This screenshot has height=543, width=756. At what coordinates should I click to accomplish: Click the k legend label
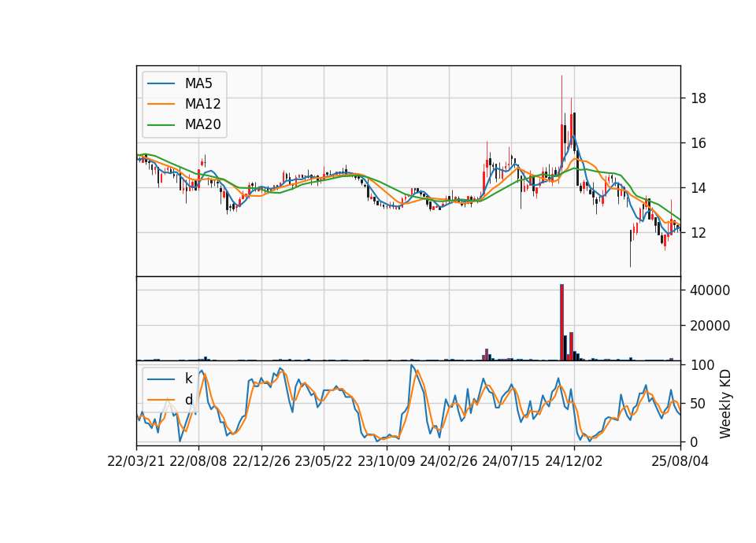tap(188, 379)
